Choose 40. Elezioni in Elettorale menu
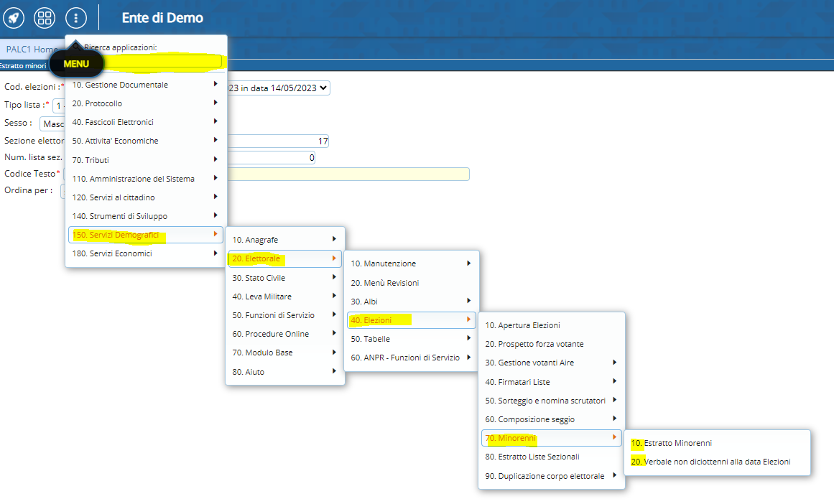834x504 pixels. 409,319
